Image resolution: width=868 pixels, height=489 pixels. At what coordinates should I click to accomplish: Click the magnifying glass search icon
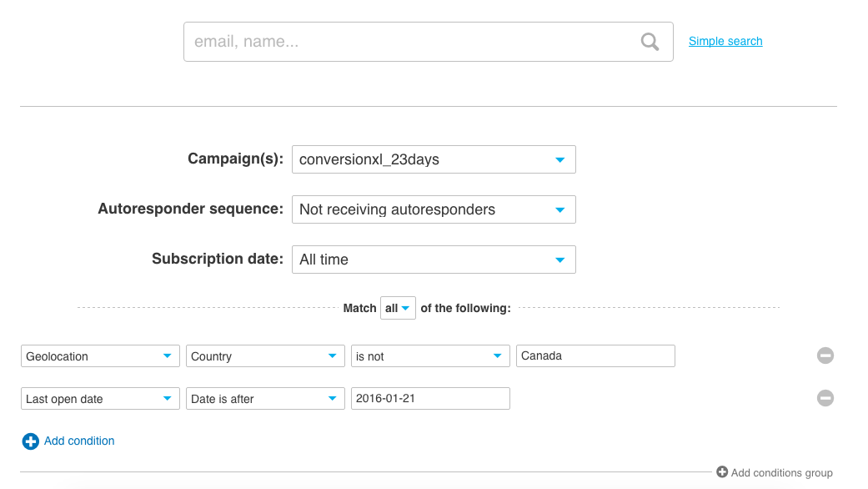coord(650,42)
